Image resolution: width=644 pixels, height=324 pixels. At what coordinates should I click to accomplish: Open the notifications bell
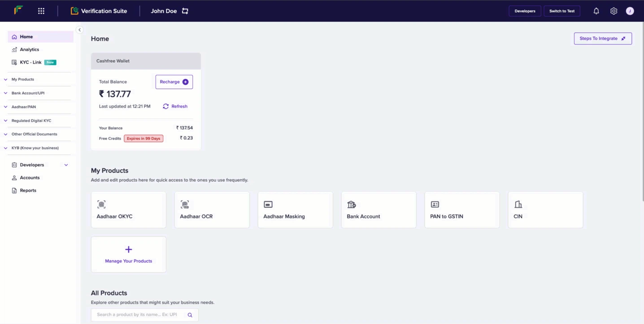click(x=596, y=11)
